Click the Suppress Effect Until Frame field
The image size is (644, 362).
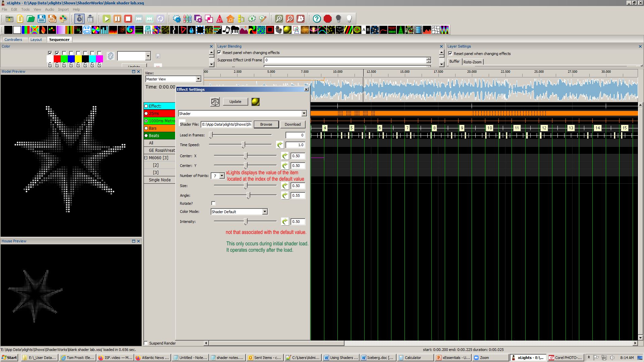[x=345, y=60]
